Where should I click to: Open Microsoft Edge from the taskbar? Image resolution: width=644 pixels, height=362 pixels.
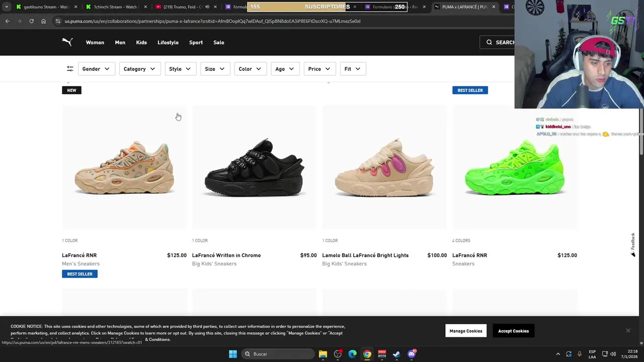352,354
